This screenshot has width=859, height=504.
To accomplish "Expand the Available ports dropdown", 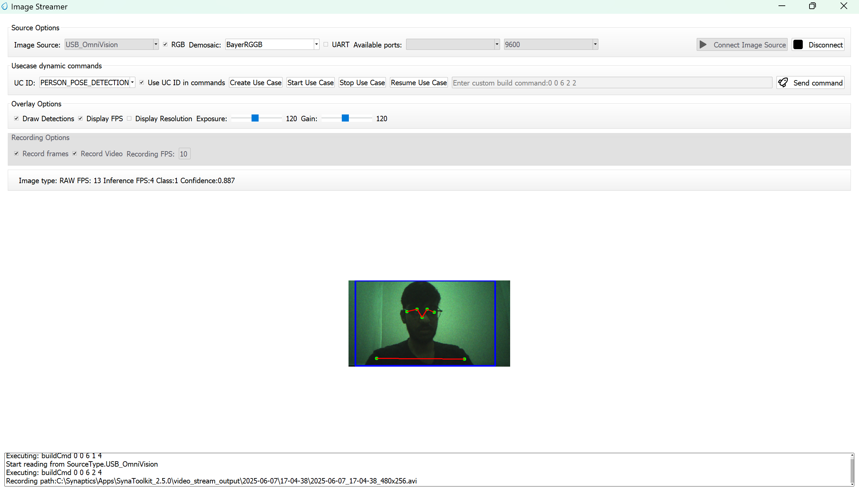I will click(497, 44).
